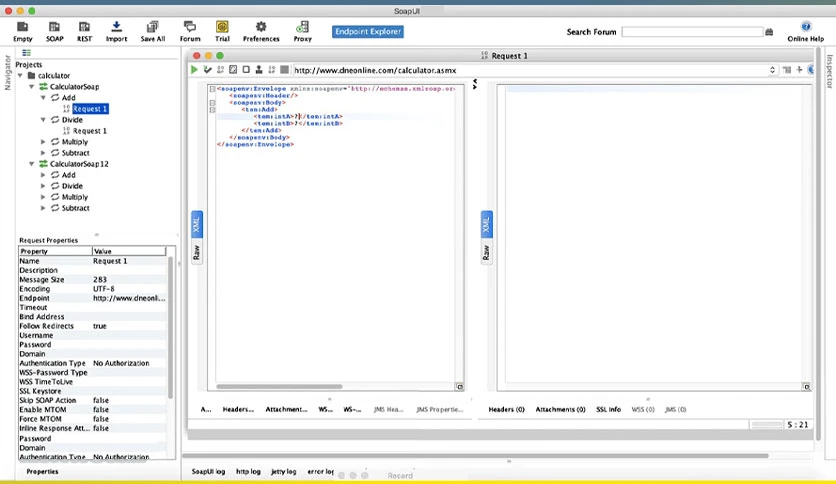Click the clone request person icon
836x484 pixels.
(259, 70)
